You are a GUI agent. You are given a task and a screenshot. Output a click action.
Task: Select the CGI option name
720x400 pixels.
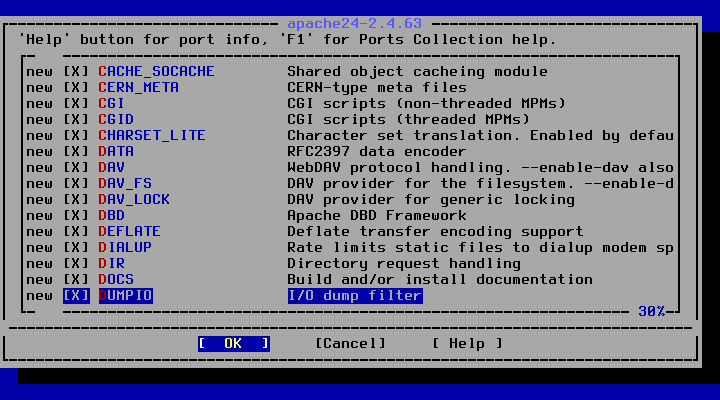[112, 104]
